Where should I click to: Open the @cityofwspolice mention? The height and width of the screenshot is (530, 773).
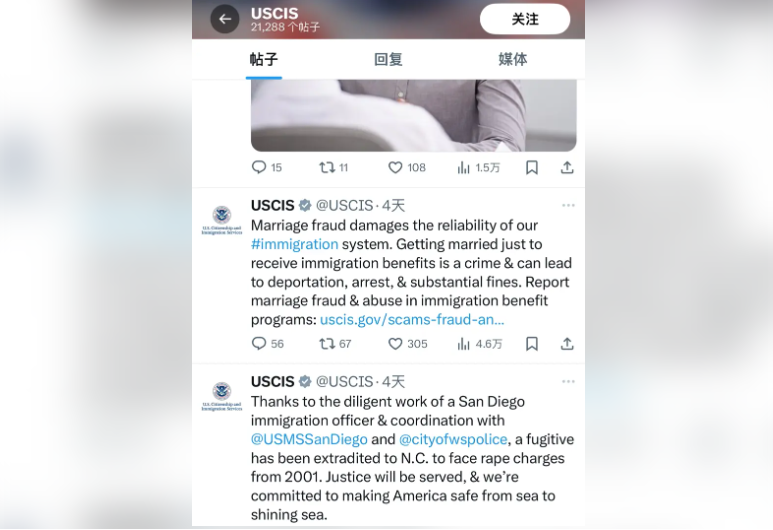pyautogui.click(x=453, y=439)
